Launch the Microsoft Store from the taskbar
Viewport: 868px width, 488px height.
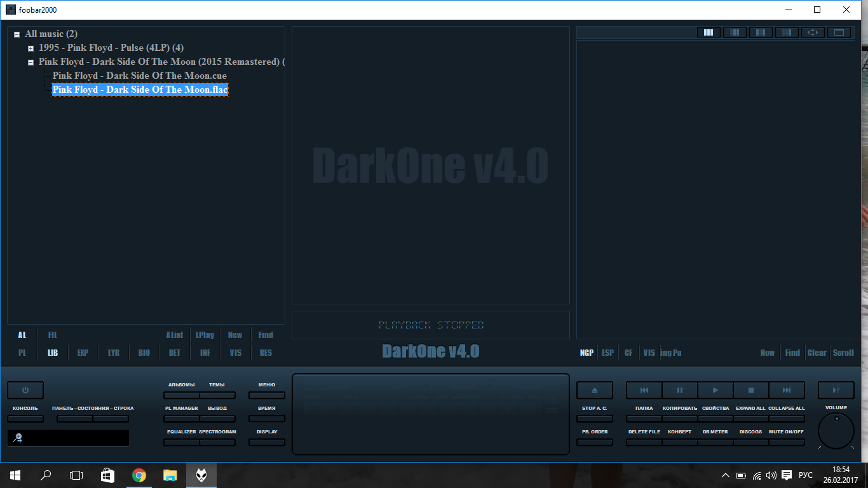pos(107,475)
